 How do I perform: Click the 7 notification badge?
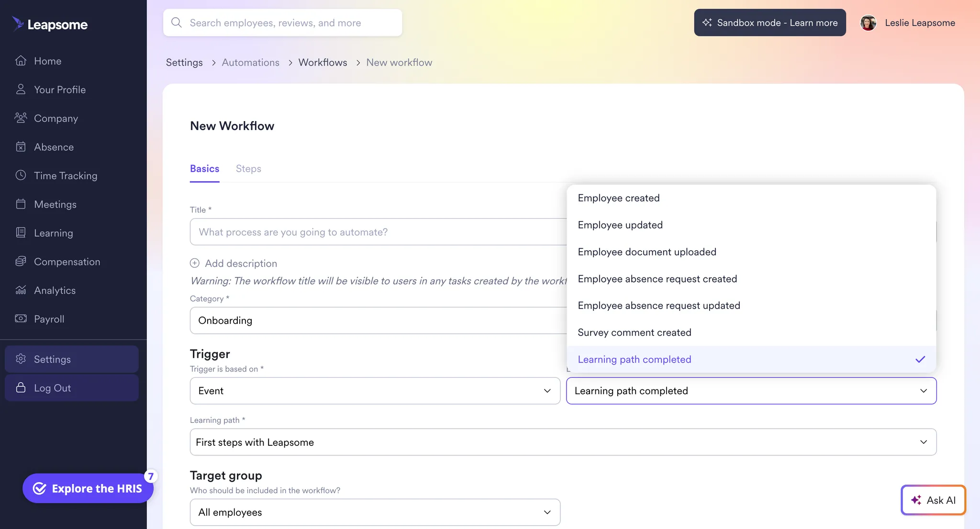[150, 476]
